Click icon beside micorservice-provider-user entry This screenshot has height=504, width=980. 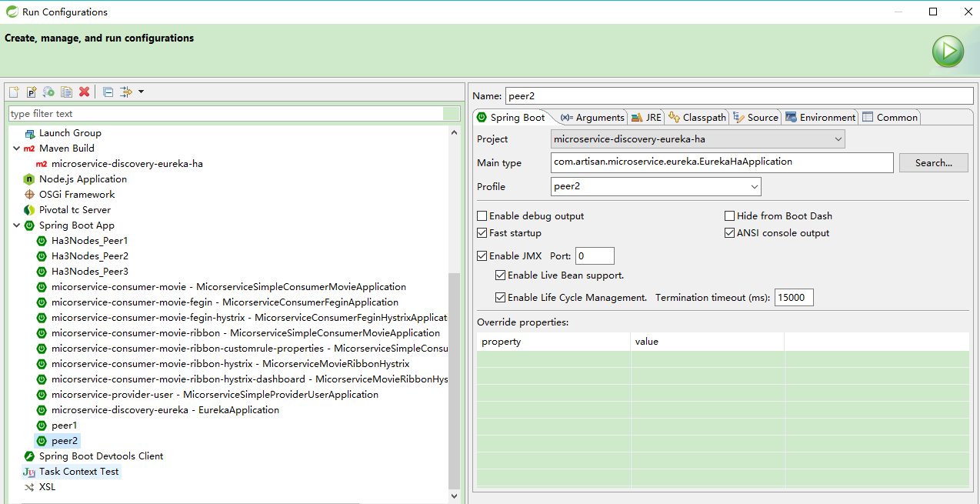coord(42,395)
